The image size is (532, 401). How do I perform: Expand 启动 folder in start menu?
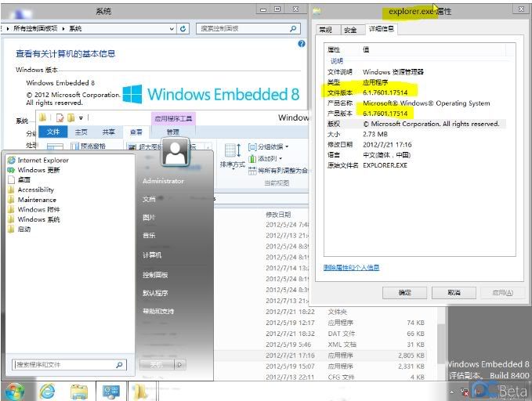coord(20,229)
